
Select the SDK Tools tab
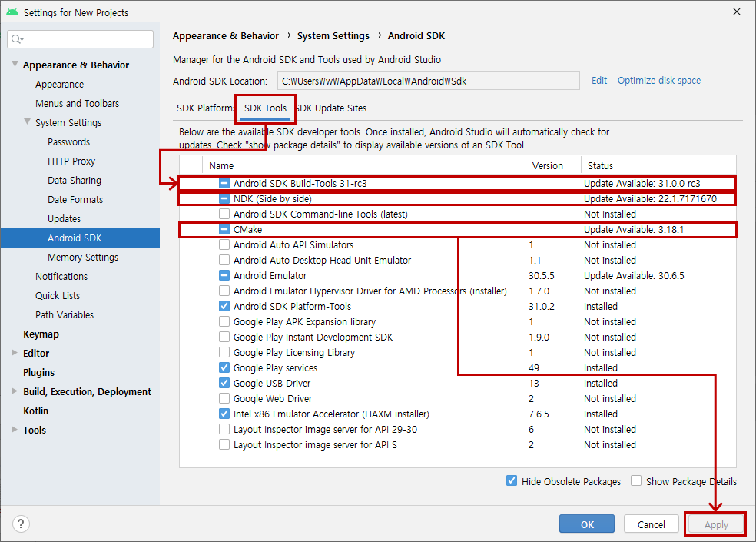pyautogui.click(x=265, y=108)
